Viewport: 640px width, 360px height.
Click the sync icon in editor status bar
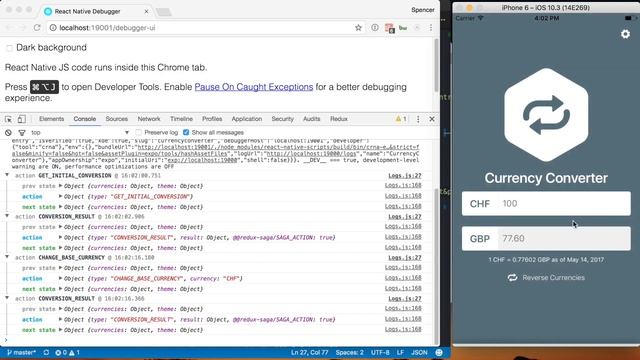point(46,352)
